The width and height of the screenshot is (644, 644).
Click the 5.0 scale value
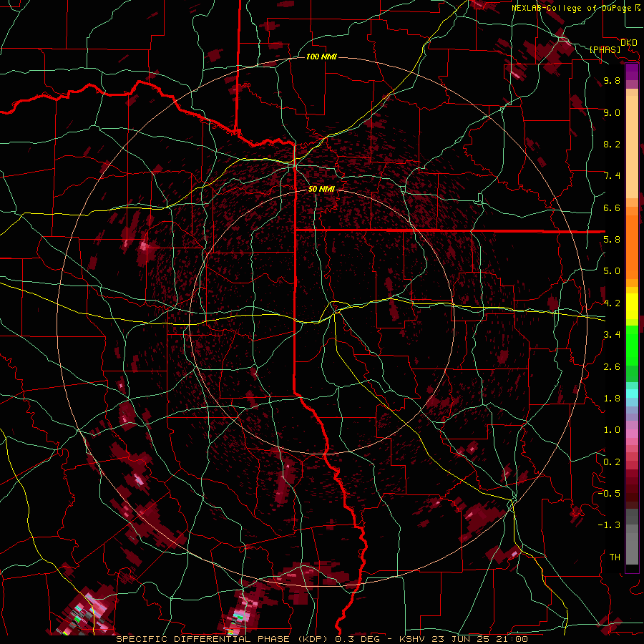click(612, 271)
